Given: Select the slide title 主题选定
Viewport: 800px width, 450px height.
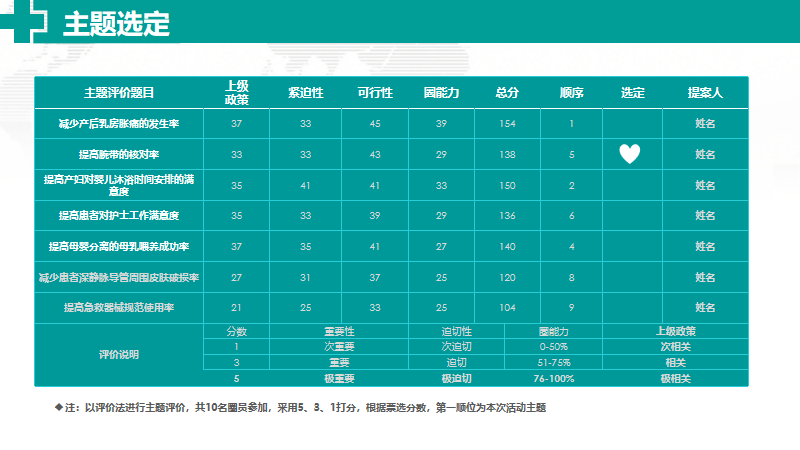Looking at the screenshot, I should click(x=116, y=23).
